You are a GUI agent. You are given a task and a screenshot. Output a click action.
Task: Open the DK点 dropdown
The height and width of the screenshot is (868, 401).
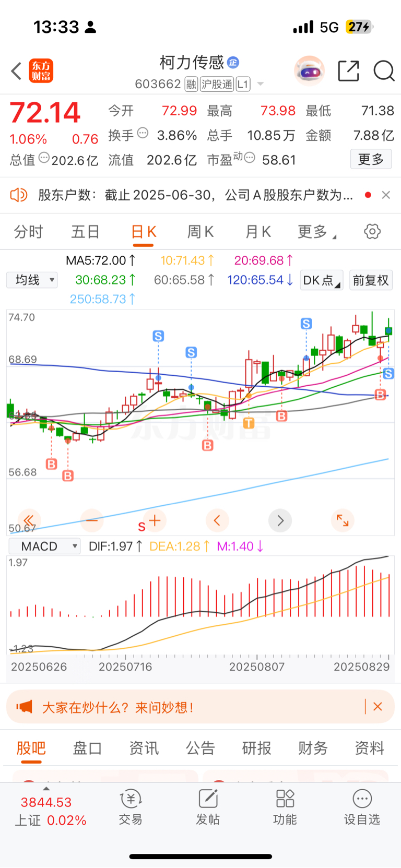322,280
